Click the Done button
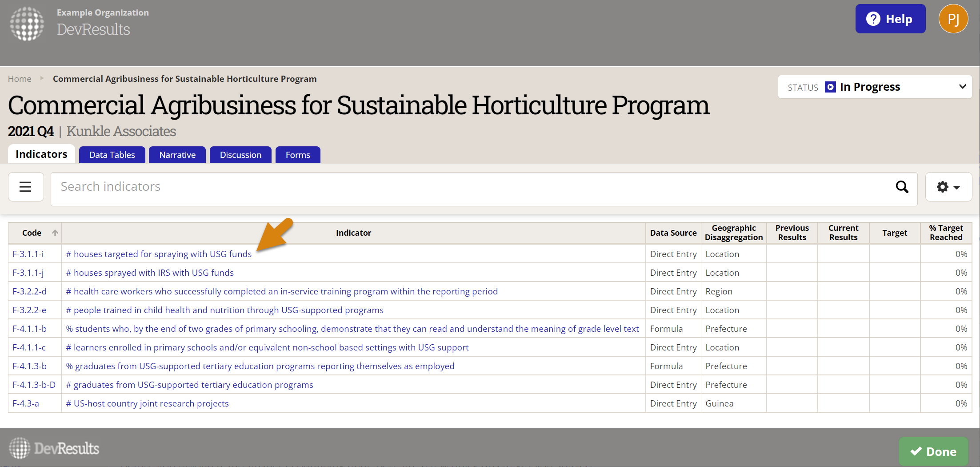This screenshot has height=467, width=980. [933, 451]
